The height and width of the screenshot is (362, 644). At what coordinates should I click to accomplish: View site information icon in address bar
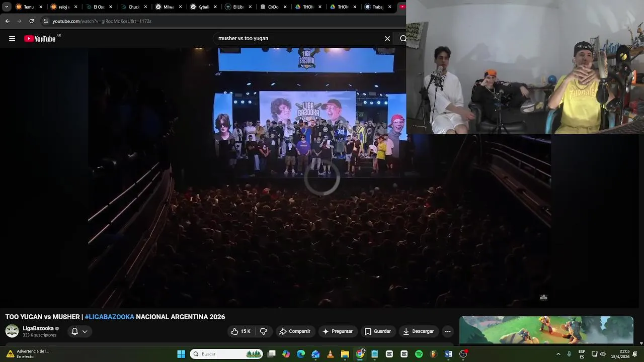(x=46, y=21)
